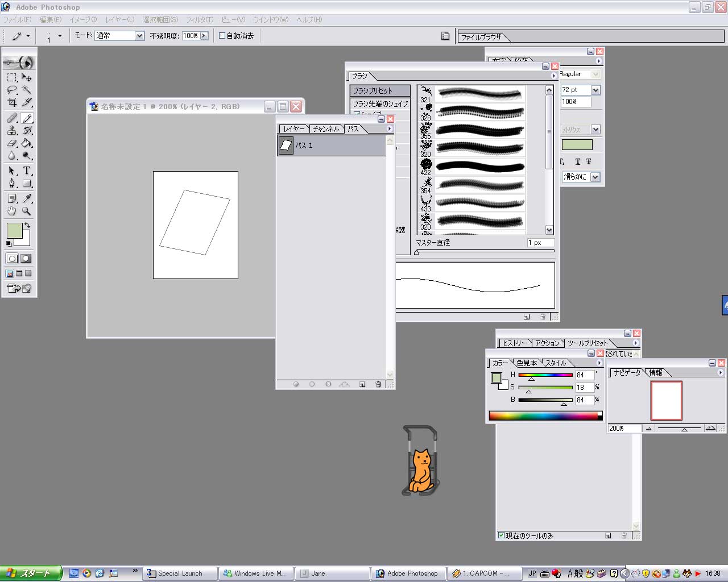This screenshot has width=728, height=582.
Task: Open the ファイルブラウザ palette well tab
Action: pyautogui.click(x=481, y=37)
